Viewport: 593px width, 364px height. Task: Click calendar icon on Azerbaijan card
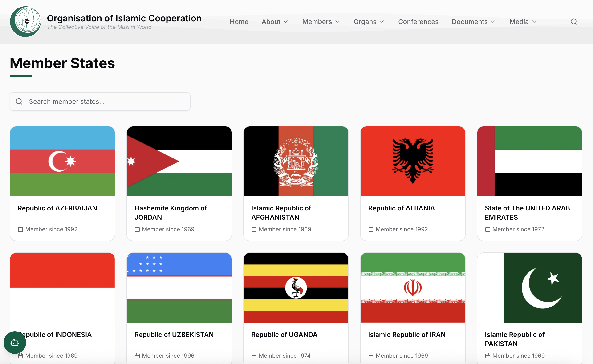(20, 229)
